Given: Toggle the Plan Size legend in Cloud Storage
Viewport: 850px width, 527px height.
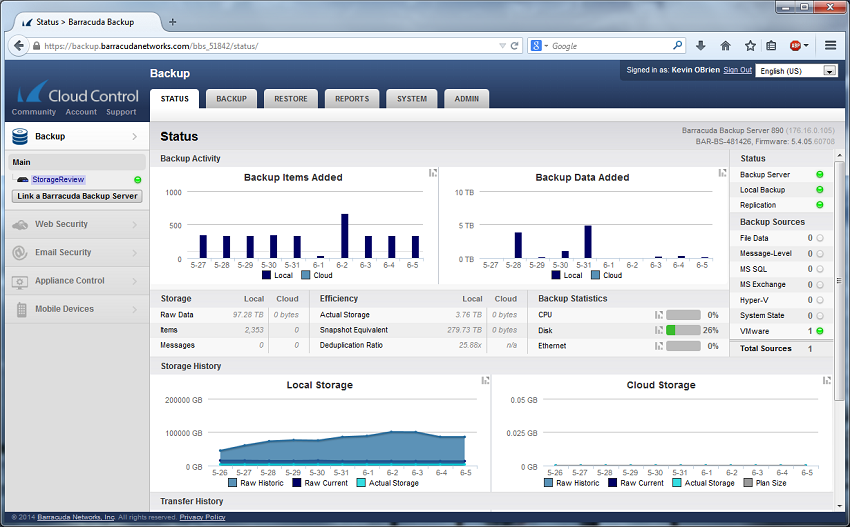Looking at the screenshot, I should click(x=764, y=483).
